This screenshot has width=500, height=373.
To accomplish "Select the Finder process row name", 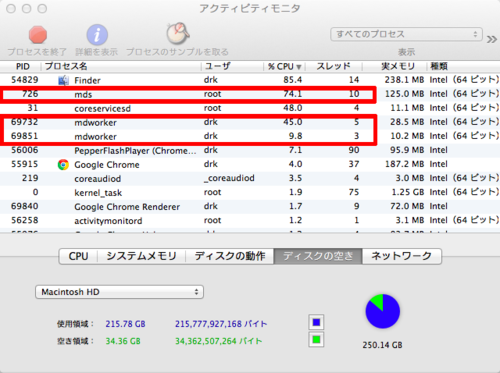I will click(x=87, y=80).
